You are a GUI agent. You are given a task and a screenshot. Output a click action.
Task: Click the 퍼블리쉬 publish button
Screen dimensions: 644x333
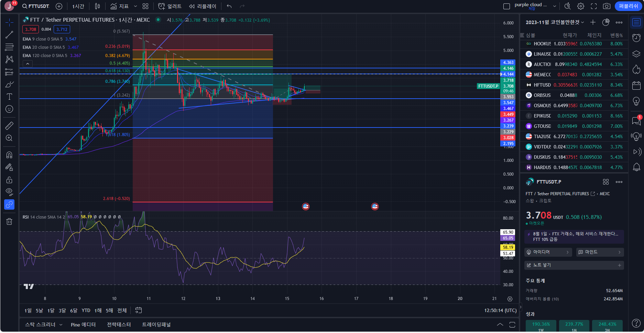[628, 6]
